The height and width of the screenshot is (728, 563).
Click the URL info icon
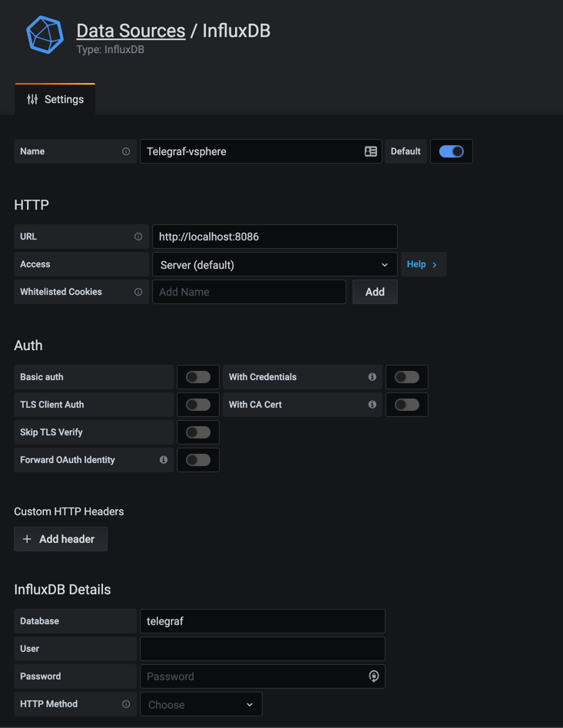138,237
